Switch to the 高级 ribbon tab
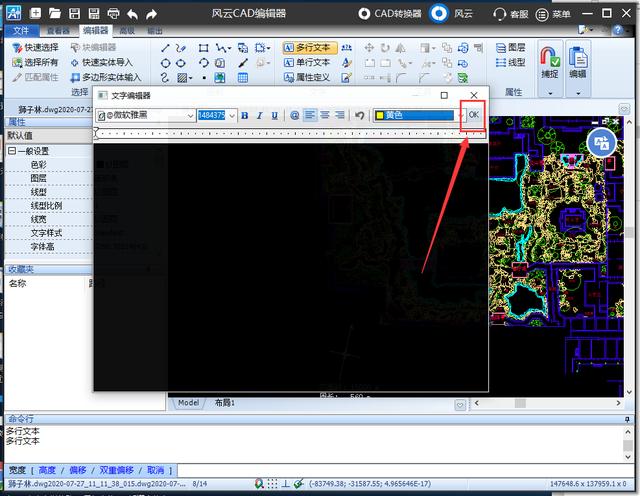This screenshot has width=640, height=496. pos(127,31)
